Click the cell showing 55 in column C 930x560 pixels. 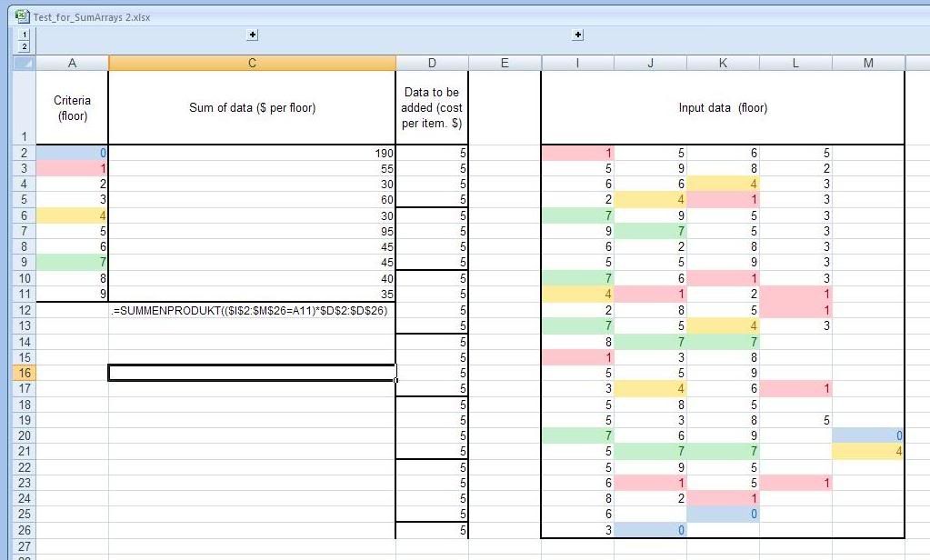click(252, 168)
